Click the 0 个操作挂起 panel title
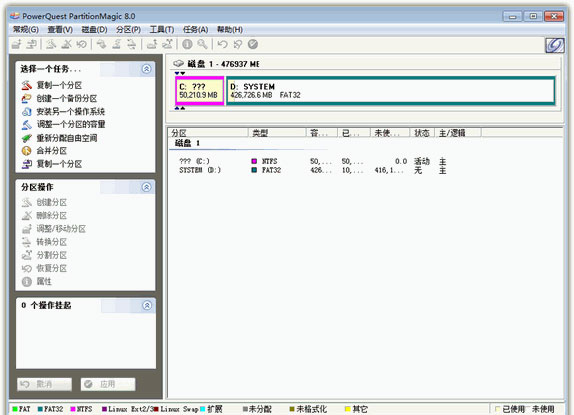Image resolution: width=574 pixels, height=415 pixels. tap(46, 305)
